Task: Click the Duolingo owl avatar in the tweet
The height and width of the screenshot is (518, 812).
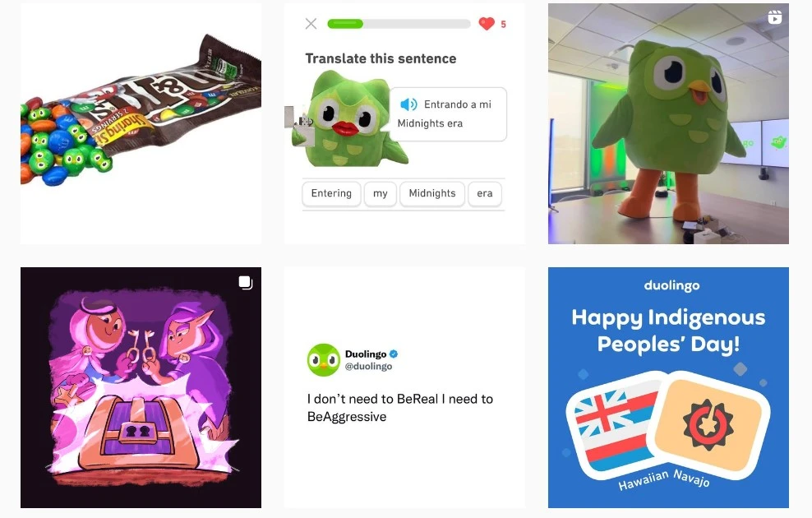Action: coord(324,360)
